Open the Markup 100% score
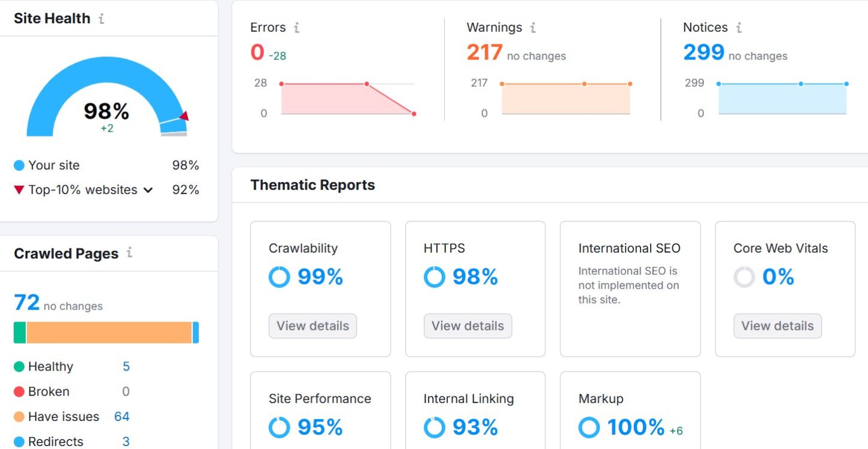Image resolution: width=868 pixels, height=449 pixels. click(x=636, y=427)
